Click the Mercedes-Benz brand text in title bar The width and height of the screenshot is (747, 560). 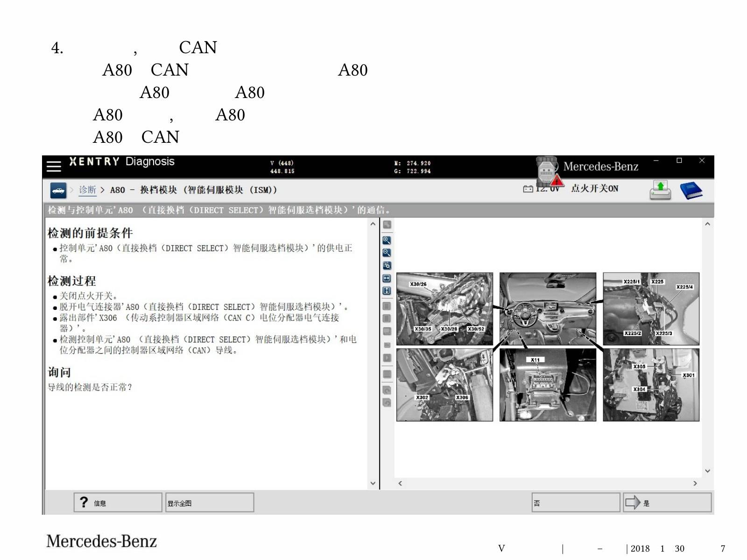pos(601,167)
